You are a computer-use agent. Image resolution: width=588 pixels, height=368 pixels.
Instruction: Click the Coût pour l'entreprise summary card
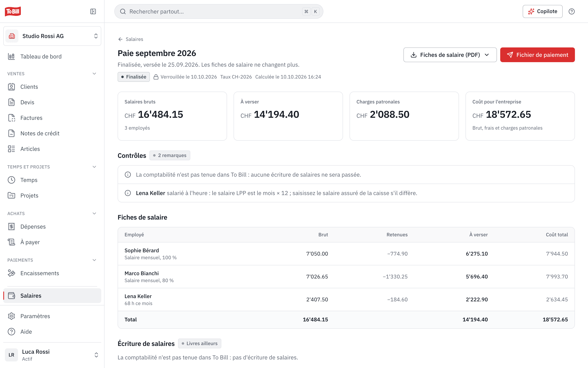[x=520, y=116]
